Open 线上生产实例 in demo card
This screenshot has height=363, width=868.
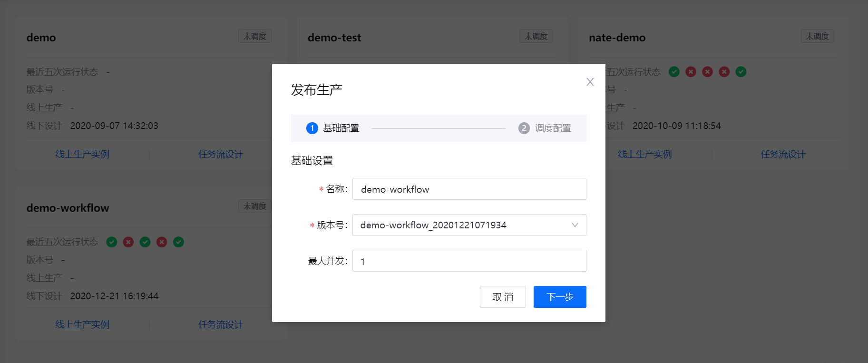[82, 154]
